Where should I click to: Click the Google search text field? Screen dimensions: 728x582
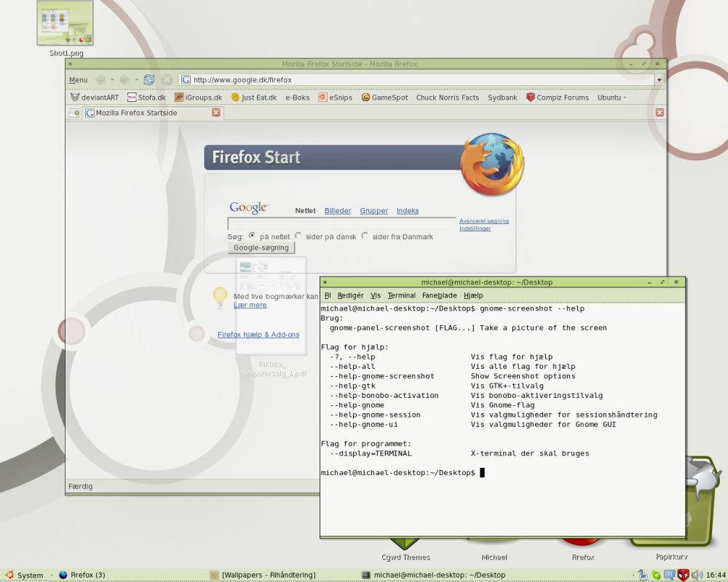point(341,223)
